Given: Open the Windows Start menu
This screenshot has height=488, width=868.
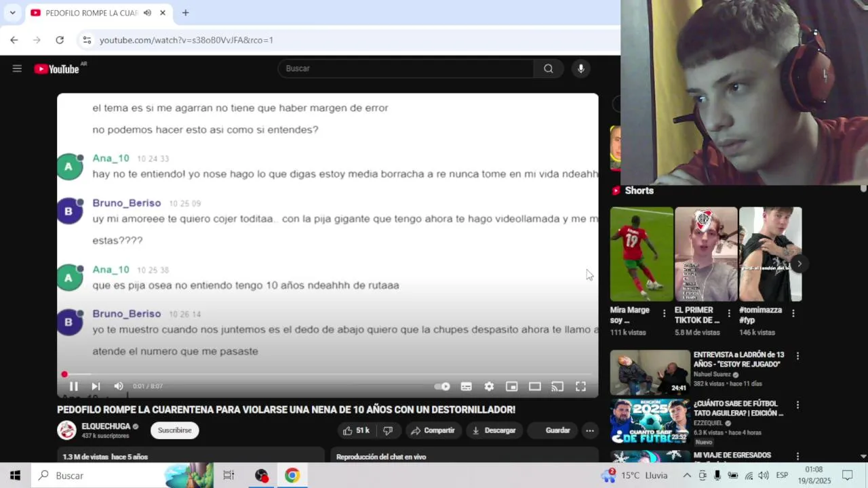Looking at the screenshot, I should coord(15,476).
